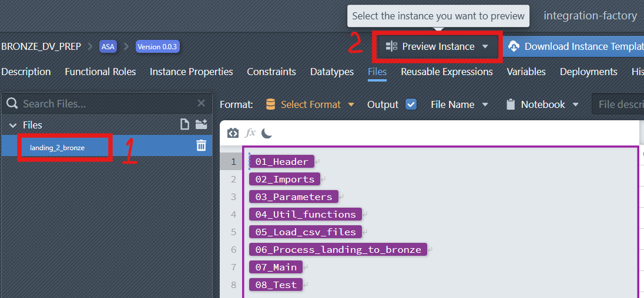Screen dimensions: 644x298
Task: Click the new file icon in Files panel
Action: point(185,124)
